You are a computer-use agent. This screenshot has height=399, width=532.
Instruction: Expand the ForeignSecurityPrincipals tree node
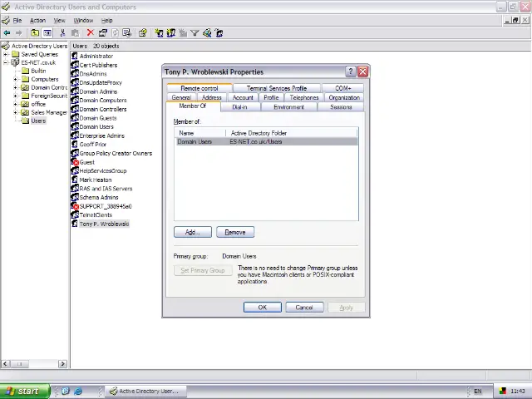15,96
